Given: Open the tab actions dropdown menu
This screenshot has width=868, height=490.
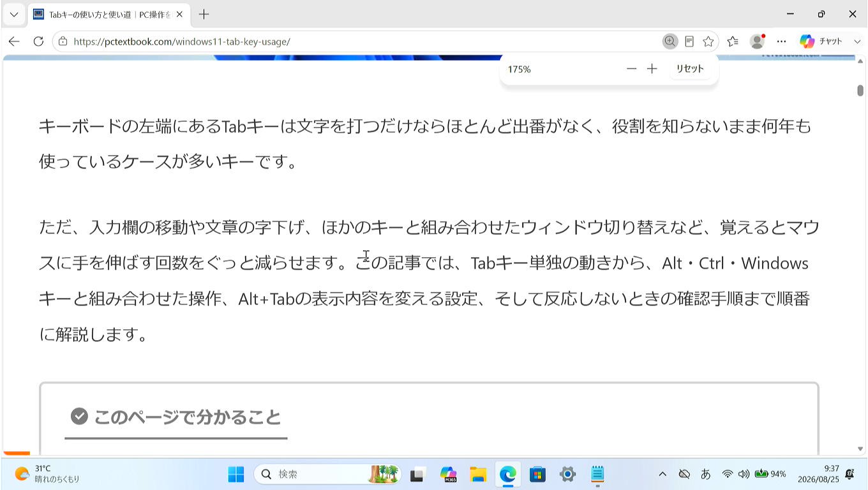Looking at the screenshot, I should coord(14,14).
